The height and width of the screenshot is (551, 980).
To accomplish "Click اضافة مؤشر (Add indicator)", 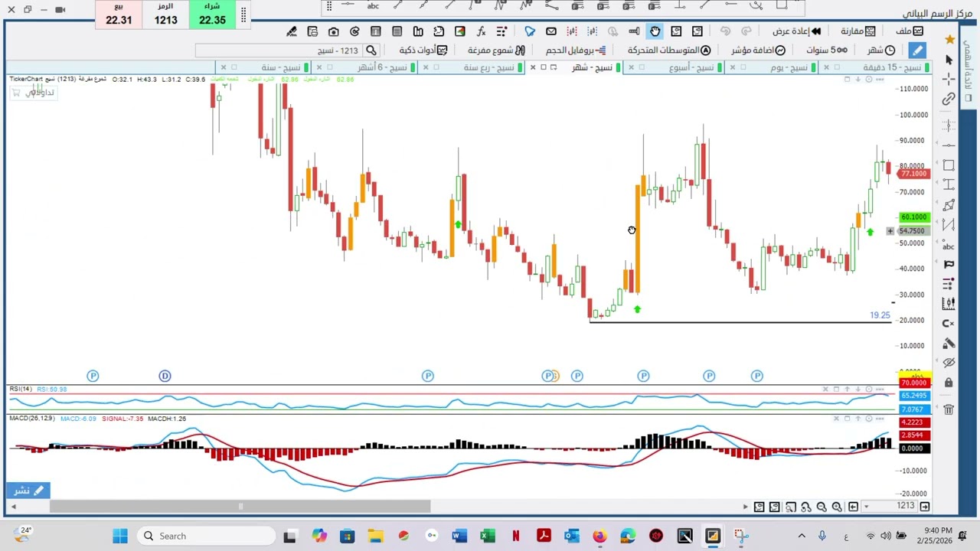I will [758, 50].
